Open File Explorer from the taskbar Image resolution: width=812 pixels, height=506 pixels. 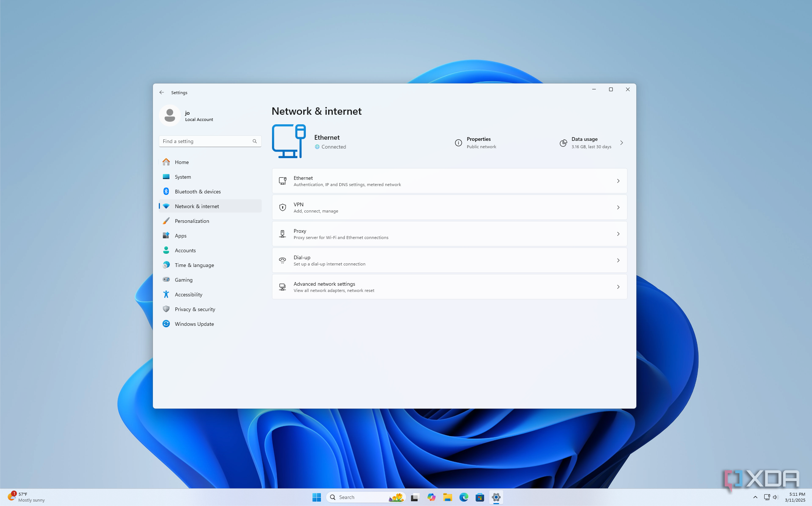pos(447,497)
